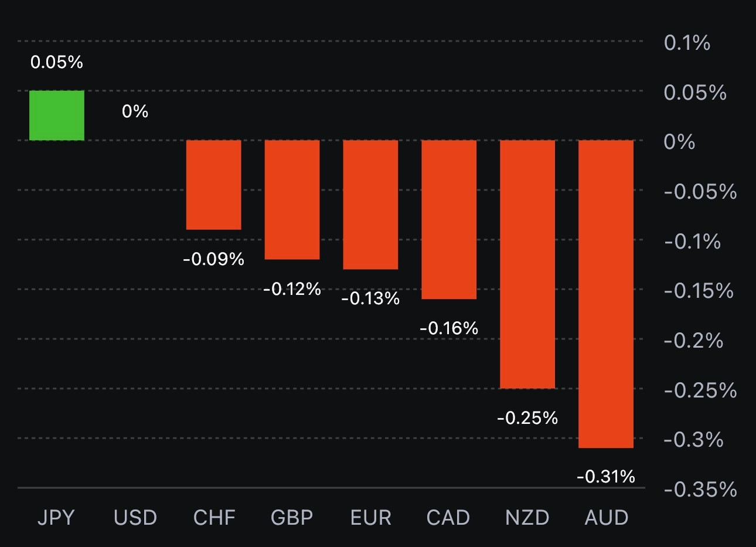756x547 pixels.
Task: Click the 0.1% y-axis tick label
Action: pos(687,43)
